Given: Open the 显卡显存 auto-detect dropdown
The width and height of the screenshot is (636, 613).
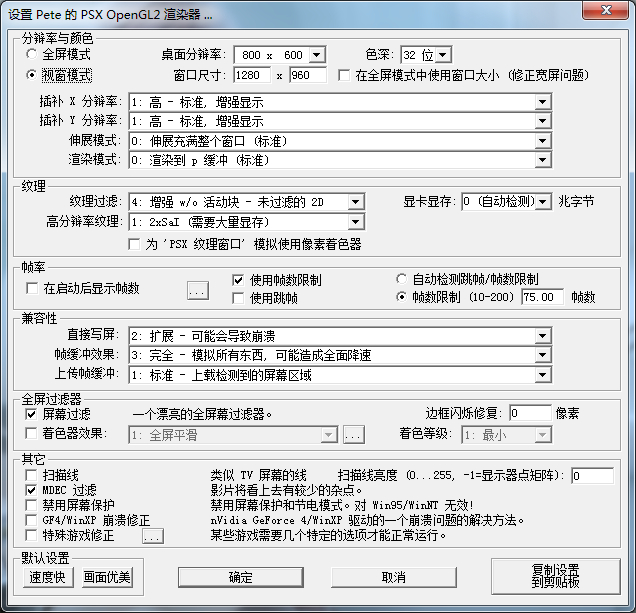Looking at the screenshot, I should 507,202.
